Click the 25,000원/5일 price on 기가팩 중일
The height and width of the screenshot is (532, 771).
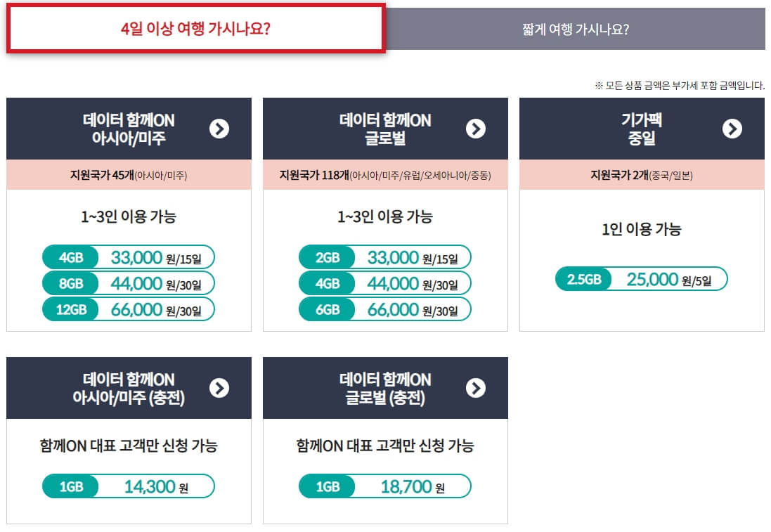670,279
